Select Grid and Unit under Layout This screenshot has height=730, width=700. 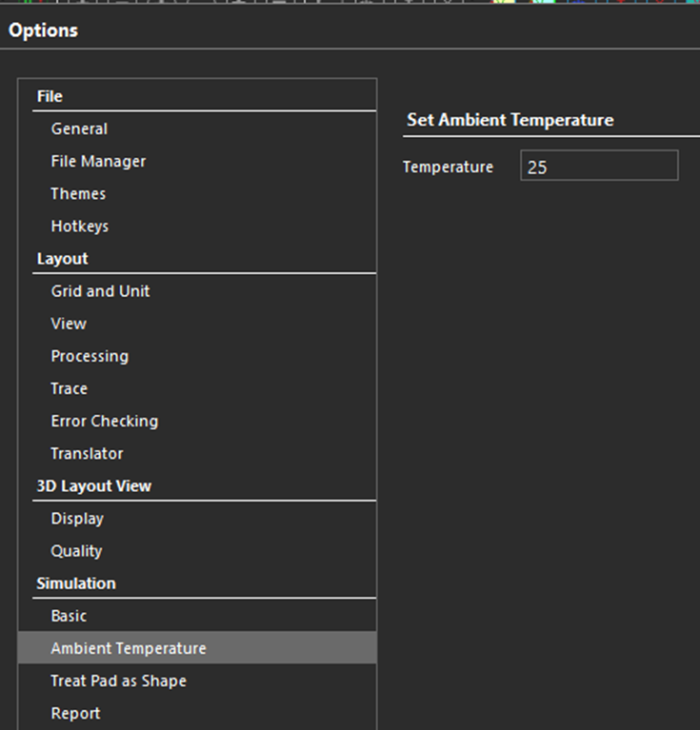197,291
